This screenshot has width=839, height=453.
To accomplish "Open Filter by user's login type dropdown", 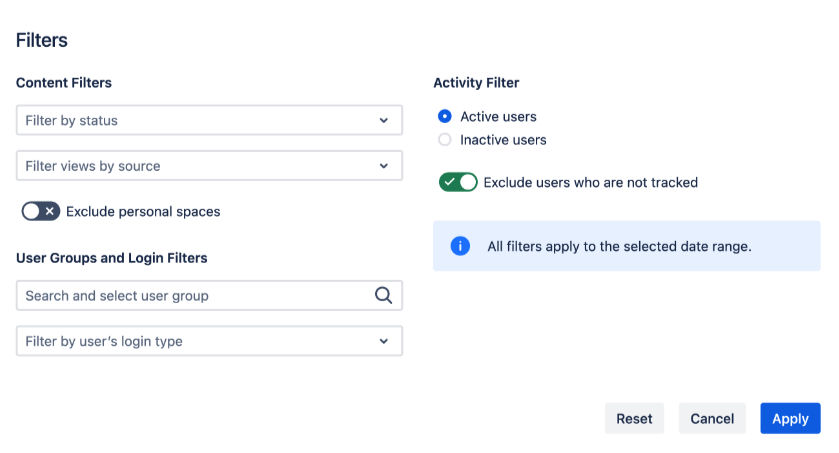I will 200,341.
